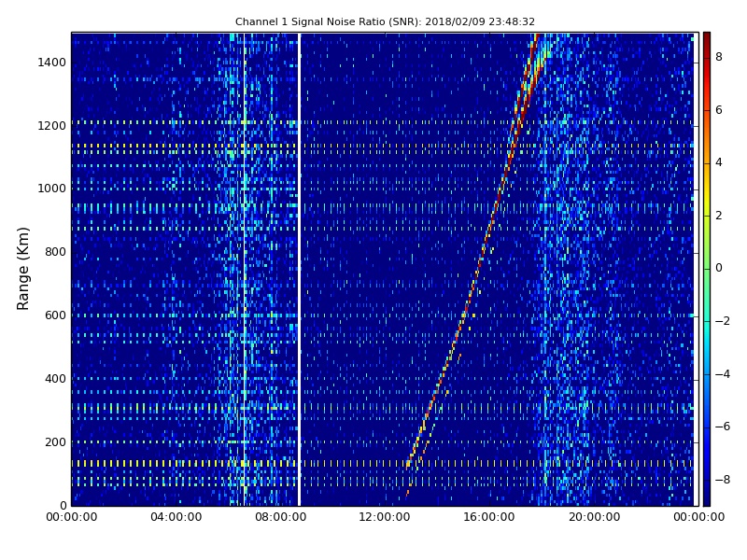Click the colorbar tick label '−4'
This screenshot has height=560, width=747.
[x=722, y=374]
